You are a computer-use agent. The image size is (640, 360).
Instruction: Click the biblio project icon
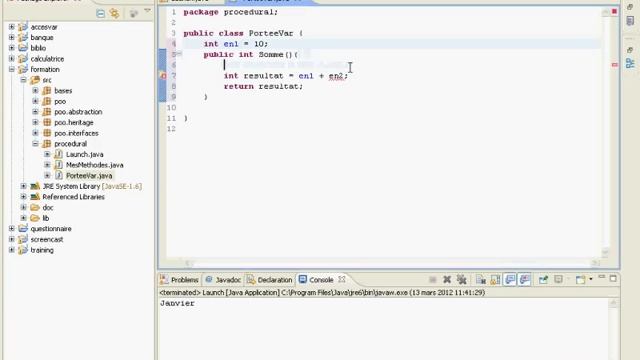23,48
